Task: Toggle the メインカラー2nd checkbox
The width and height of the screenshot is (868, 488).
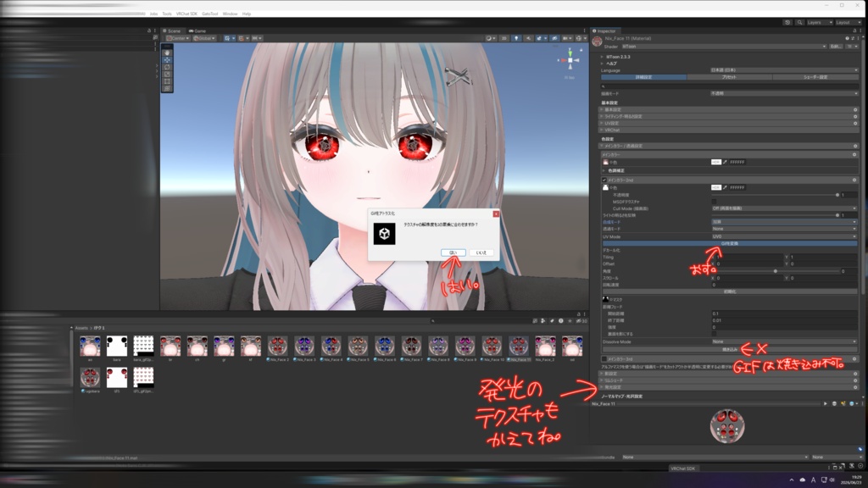Action: point(604,180)
